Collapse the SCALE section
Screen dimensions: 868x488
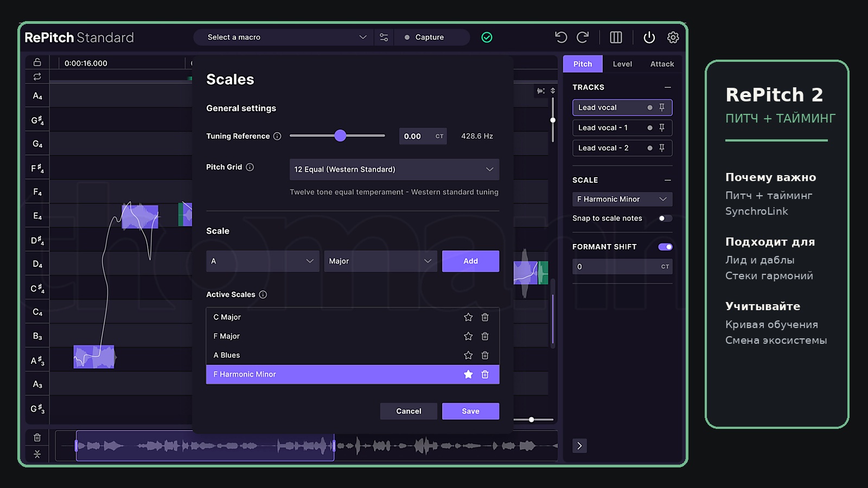point(668,180)
